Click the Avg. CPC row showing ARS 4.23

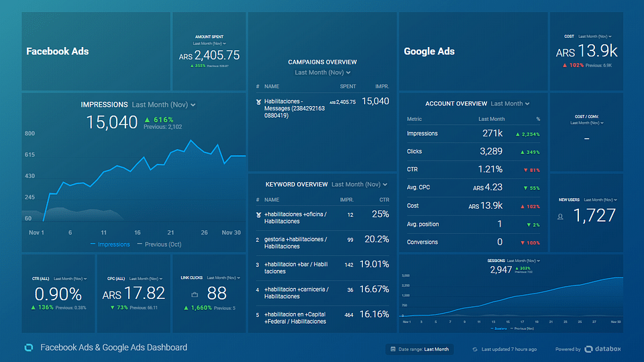pyautogui.click(x=473, y=188)
